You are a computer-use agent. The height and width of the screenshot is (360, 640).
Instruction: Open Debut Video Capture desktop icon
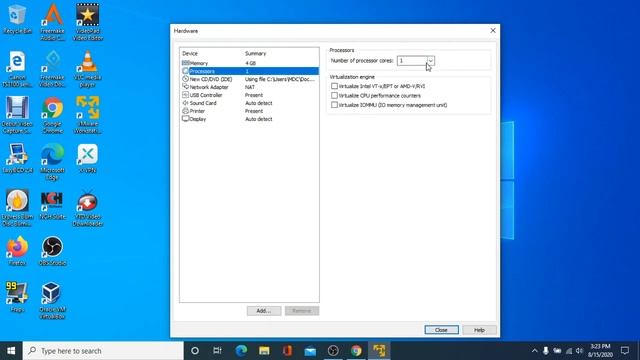[17, 116]
